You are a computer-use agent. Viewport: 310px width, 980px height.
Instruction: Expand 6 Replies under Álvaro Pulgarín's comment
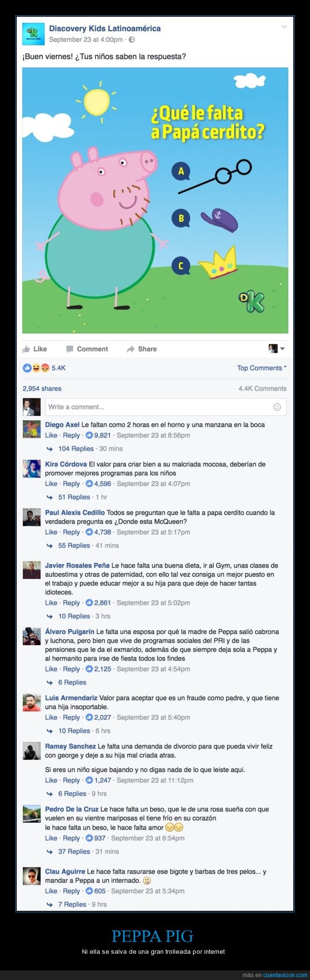(x=72, y=682)
